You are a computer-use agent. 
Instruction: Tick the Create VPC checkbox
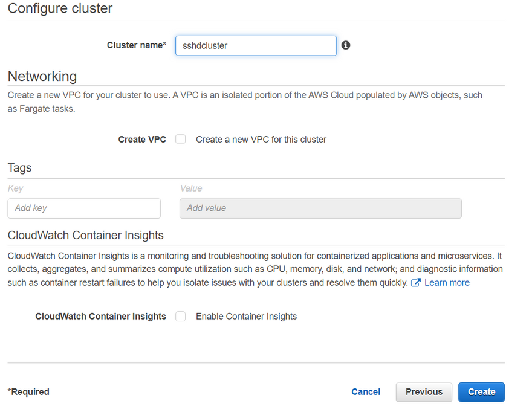(x=181, y=140)
